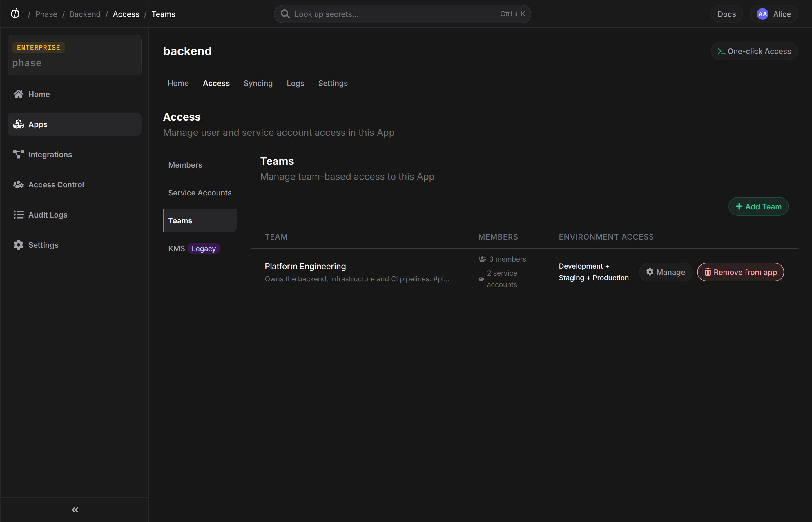Click the '2 service accounts' text
Image resolution: width=812 pixels, height=522 pixels.
(x=502, y=279)
